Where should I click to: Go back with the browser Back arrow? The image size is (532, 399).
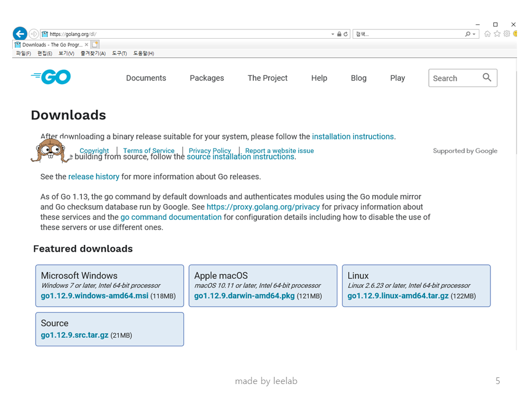pos(20,34)
